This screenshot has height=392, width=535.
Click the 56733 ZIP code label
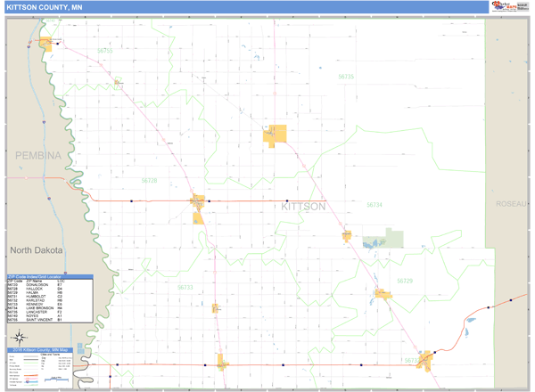[x=185, y=288]
